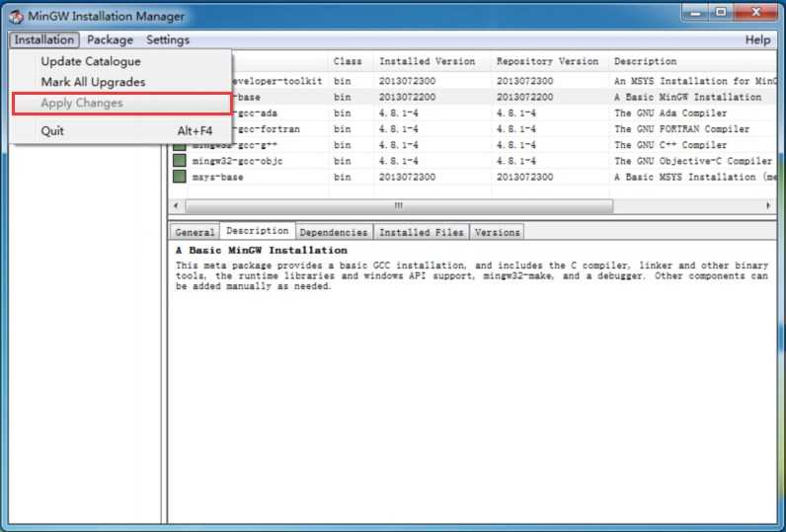The width and height of the screenshot is (786, 532).
Task: Open the Package menu
Action: pos(110,39)
